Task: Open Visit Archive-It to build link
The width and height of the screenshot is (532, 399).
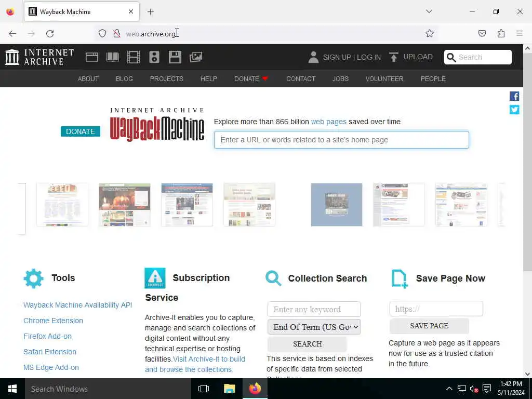Action: tap(209, 359)
